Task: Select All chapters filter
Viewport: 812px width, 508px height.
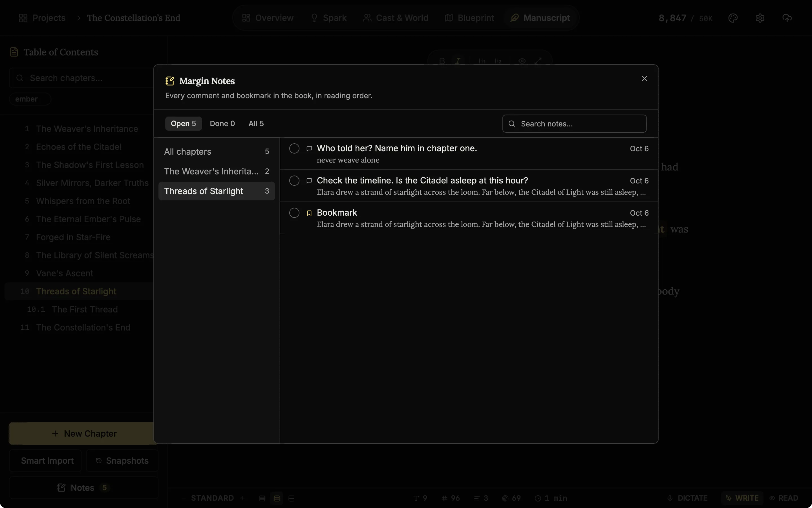Action: 217,152
